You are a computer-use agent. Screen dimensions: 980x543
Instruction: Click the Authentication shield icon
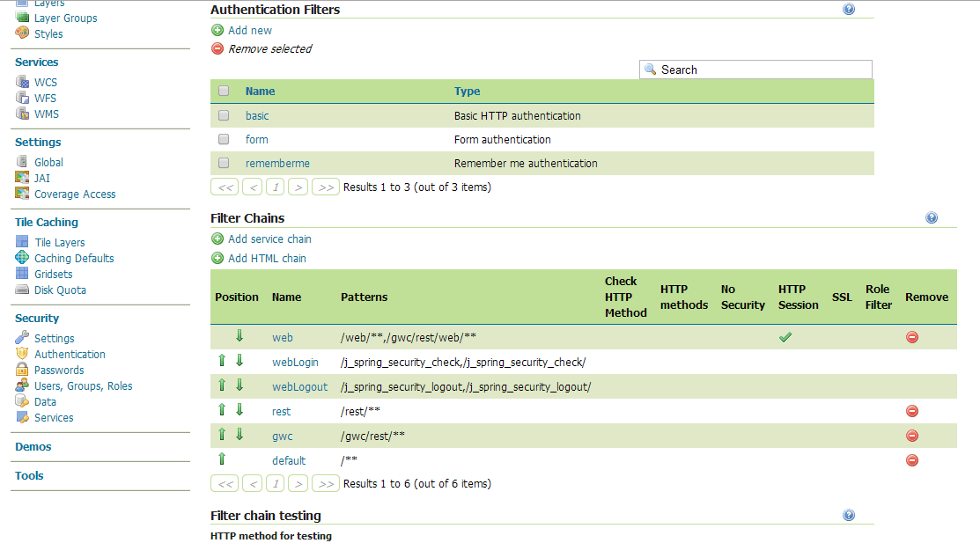point(22,353)
